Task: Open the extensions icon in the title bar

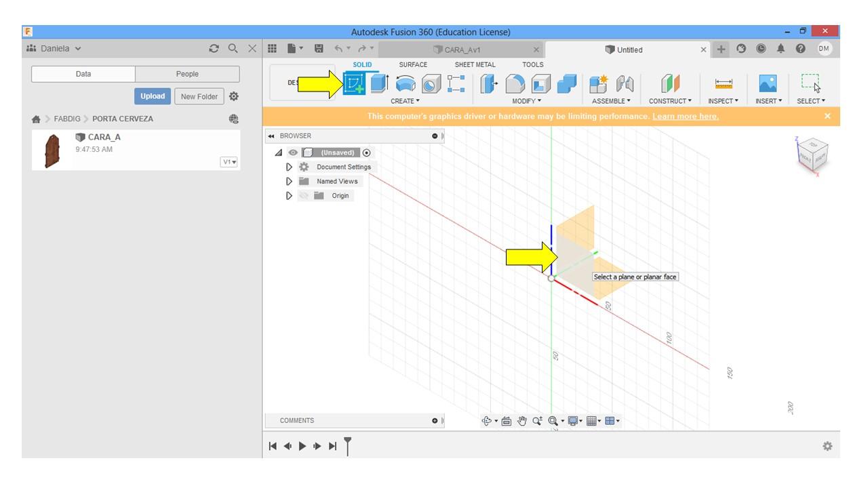Action: coord(741,49)
